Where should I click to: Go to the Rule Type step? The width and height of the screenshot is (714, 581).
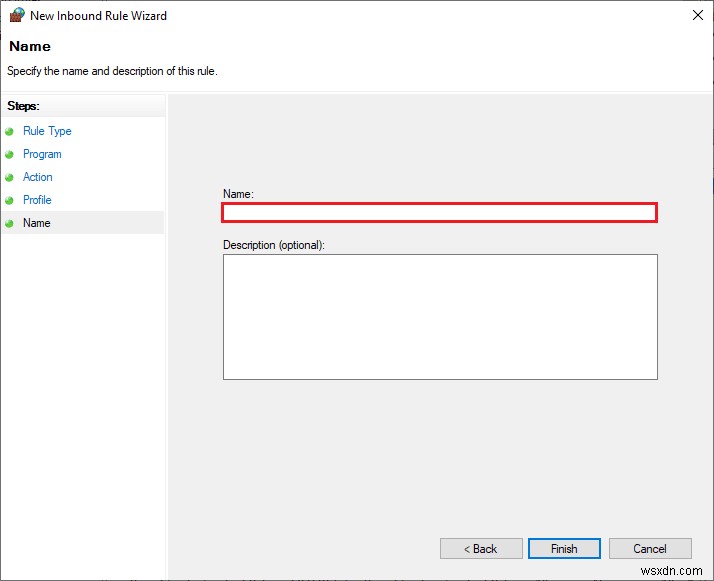(47, 131)
